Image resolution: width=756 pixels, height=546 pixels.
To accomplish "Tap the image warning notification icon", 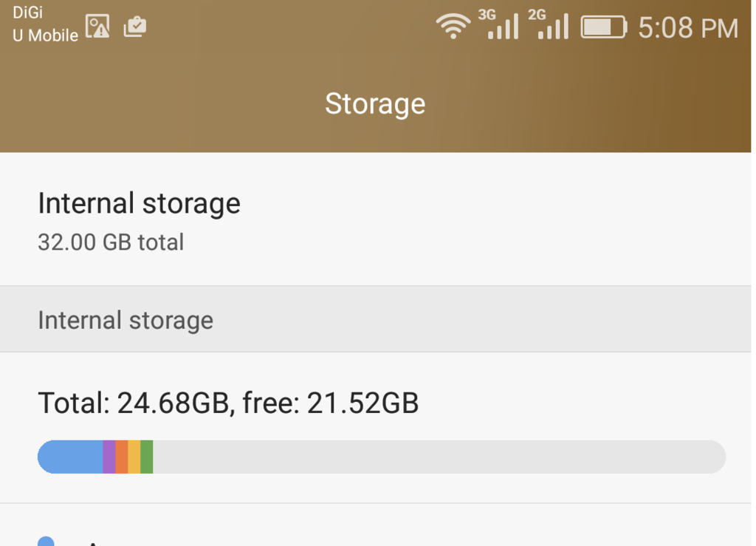I will (97, 27).
